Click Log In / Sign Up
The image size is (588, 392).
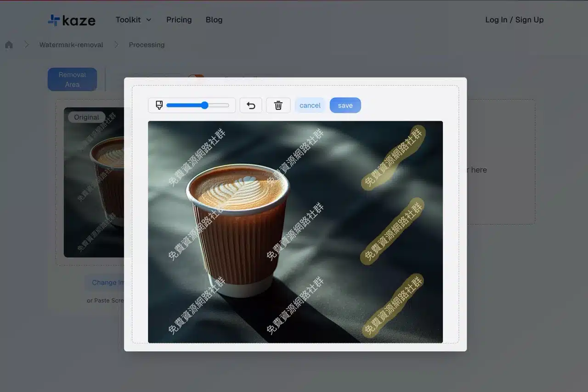pyautogui.click(x=514, y=20)
